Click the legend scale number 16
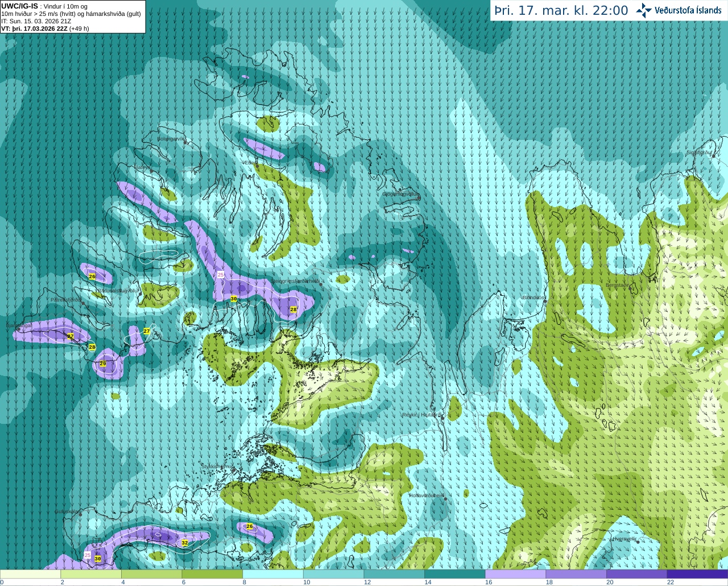This screenshot has width=728, height=586. (x=488, y=582)
